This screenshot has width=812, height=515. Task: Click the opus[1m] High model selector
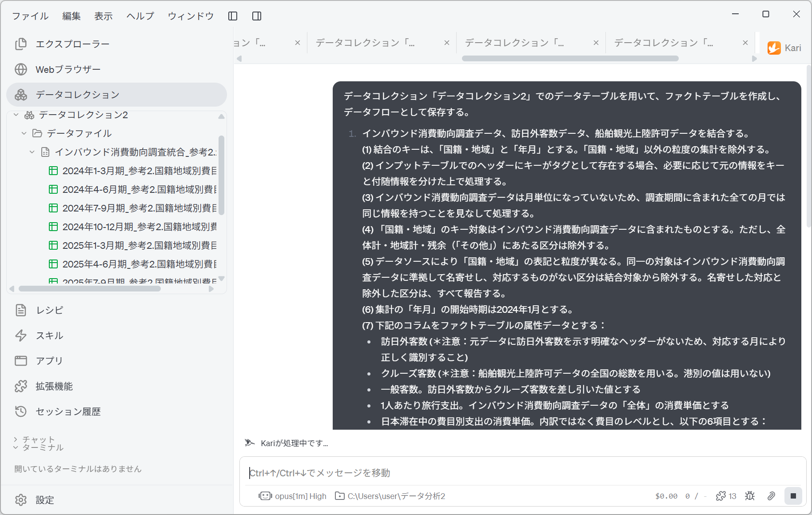pyautogui.click(x=293, y=496)
